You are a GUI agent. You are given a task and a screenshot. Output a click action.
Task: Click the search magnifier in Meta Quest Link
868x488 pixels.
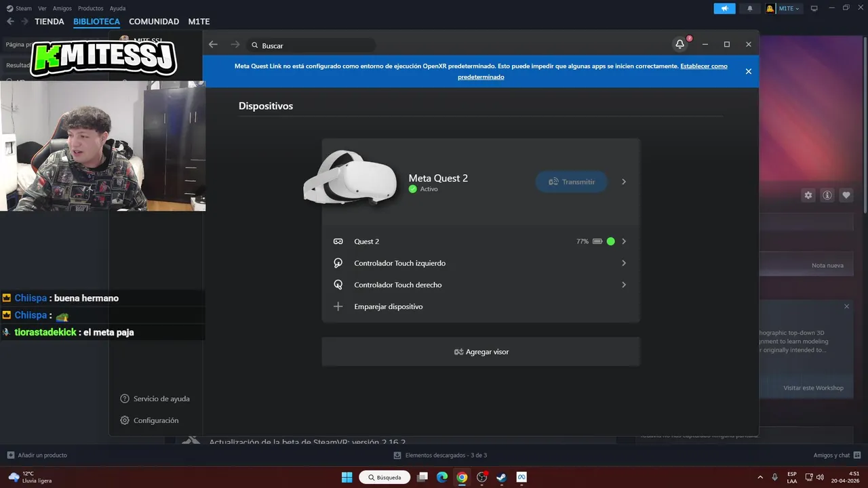point(255,45)
